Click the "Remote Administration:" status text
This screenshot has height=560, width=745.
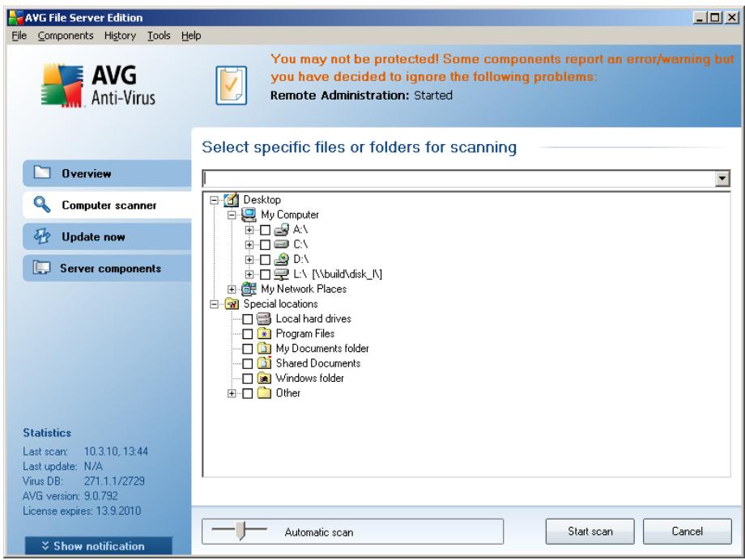340,95
